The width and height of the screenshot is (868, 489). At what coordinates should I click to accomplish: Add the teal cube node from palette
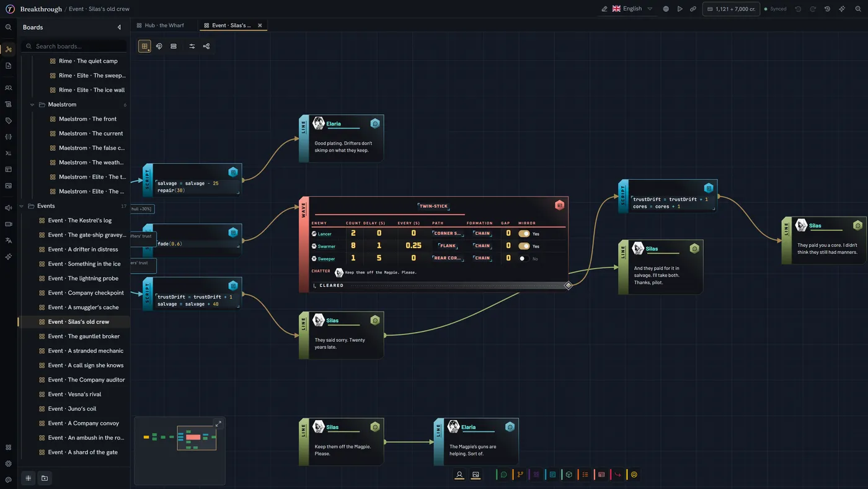point(569,475)
